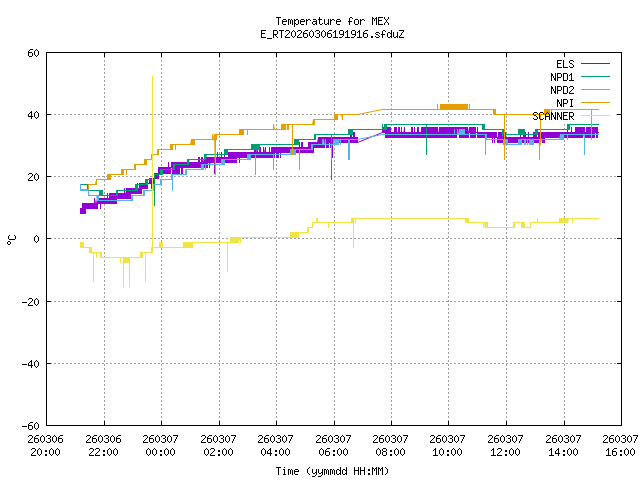
Task: Click the 00:00 x-axis tick label
Action: click(x=160, y=452)
